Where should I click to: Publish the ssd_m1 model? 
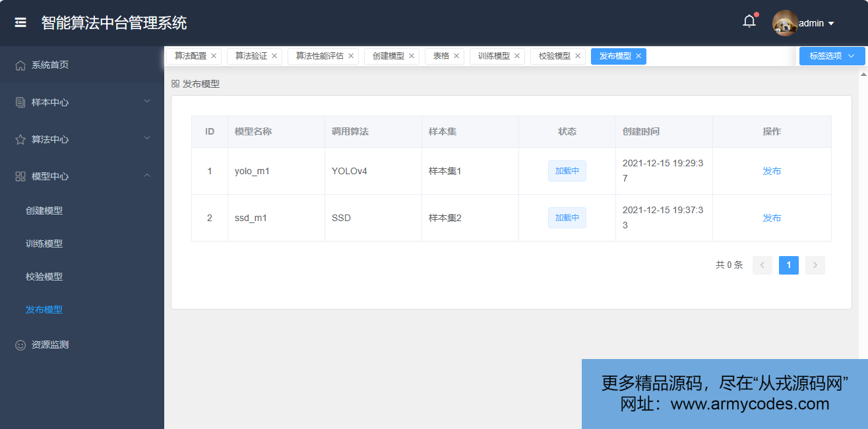point(772,218)
